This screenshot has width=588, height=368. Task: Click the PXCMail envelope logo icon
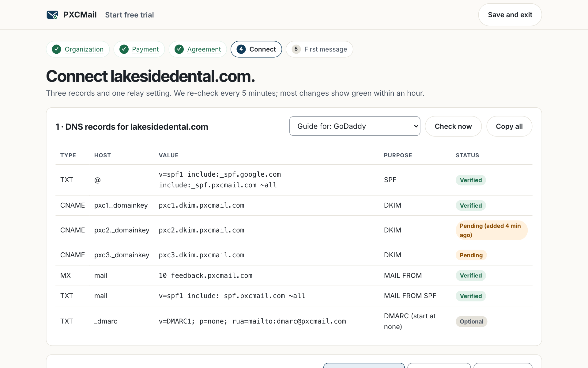[52, 15]
